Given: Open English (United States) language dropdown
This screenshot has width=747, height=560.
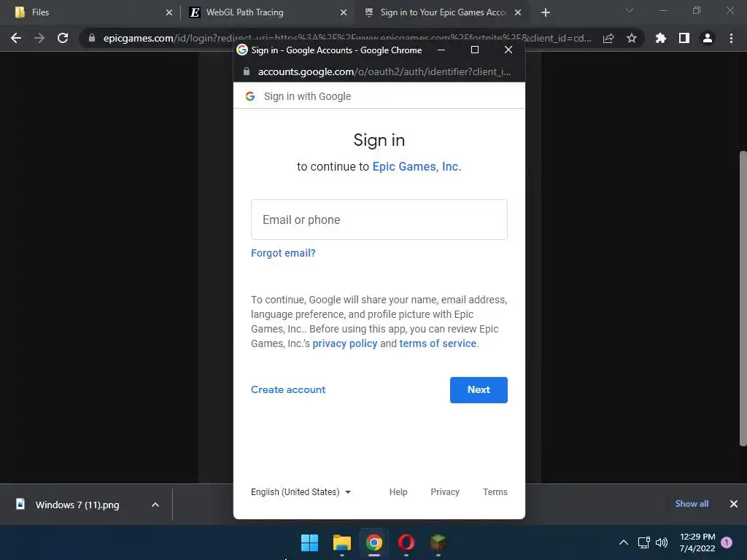Looking at the screenshot, I should [301, 492].
